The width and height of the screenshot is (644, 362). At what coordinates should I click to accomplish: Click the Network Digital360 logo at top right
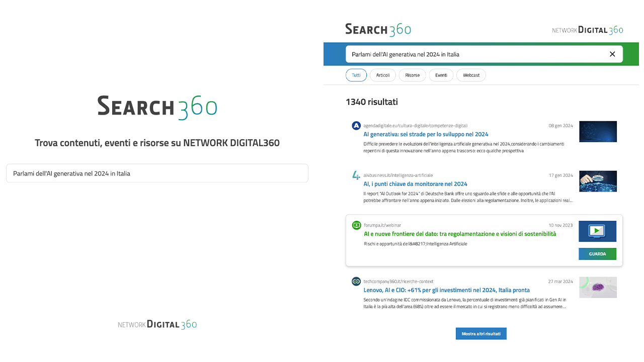(x=587, y=30)
